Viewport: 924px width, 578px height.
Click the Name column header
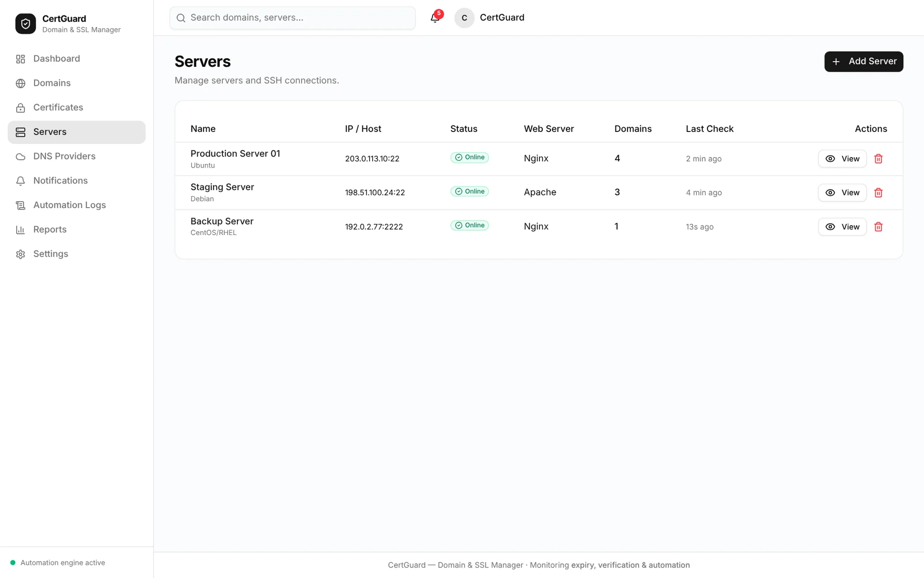click(203, 129)
